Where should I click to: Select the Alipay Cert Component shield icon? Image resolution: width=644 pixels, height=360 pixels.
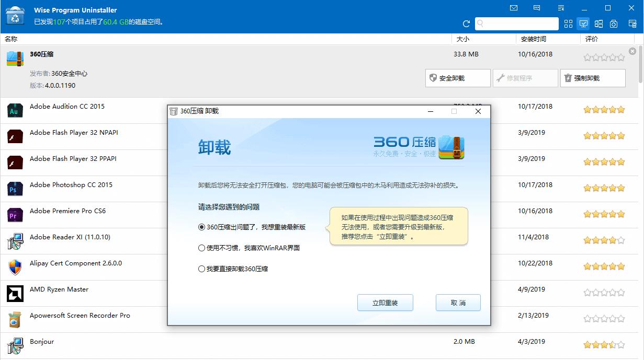click(x=15, y=268)
